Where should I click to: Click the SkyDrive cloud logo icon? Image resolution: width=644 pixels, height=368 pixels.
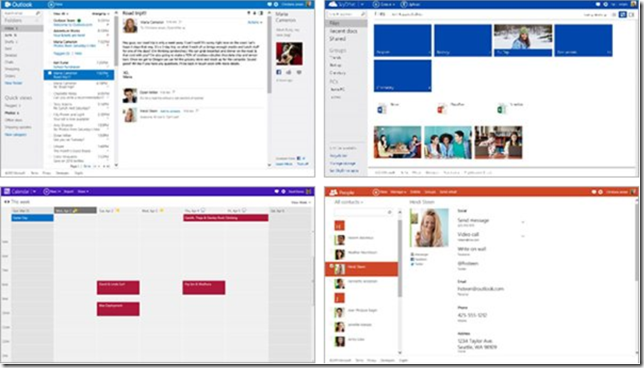[x=332, y=4]
